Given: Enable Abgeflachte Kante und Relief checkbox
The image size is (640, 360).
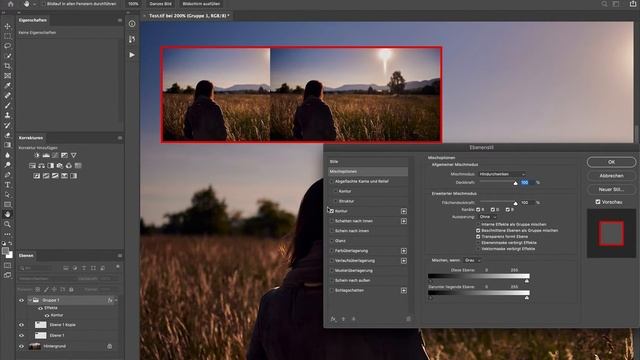Looking at the screenshot, I should (331, 181).
